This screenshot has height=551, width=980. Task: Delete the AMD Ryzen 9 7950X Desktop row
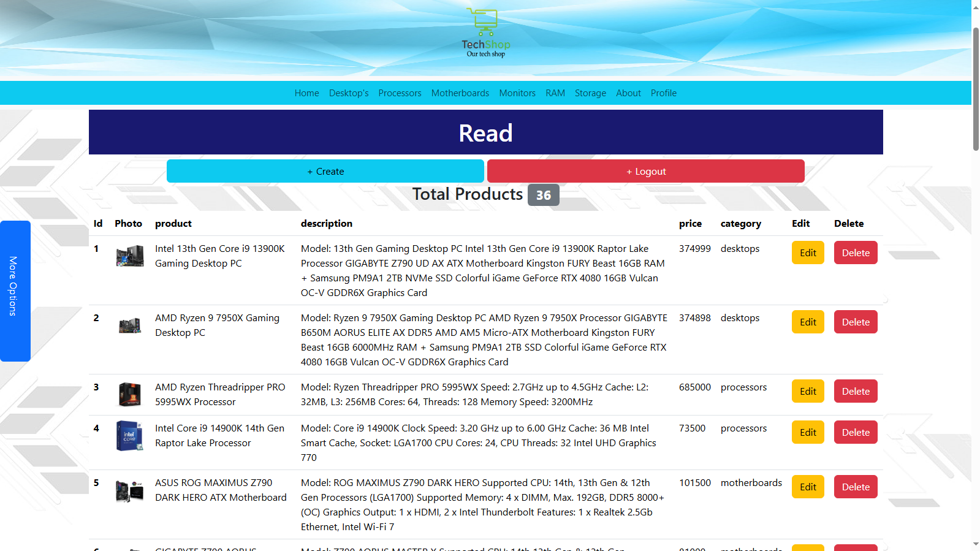click(x=856, y=322)
